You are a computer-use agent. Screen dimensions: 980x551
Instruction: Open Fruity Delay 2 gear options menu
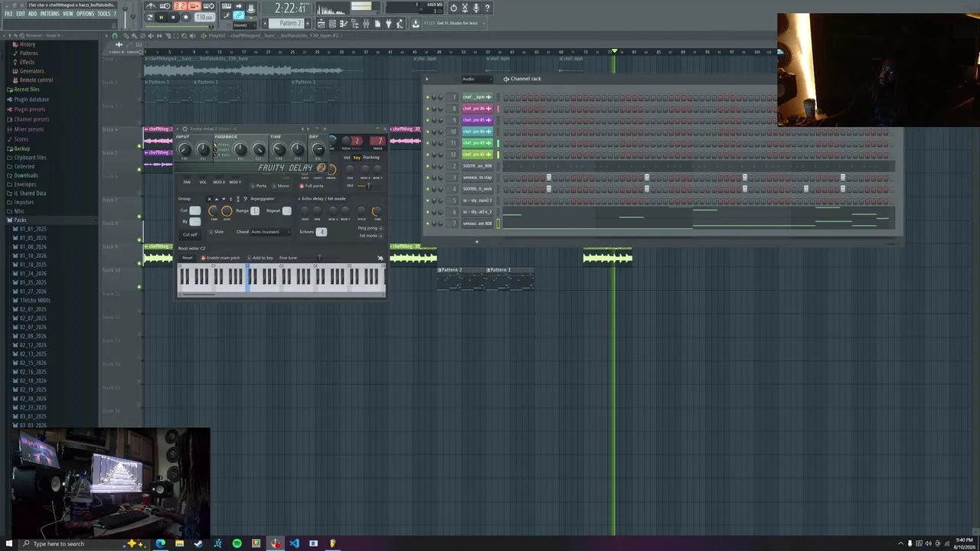(x=185, y=129)
